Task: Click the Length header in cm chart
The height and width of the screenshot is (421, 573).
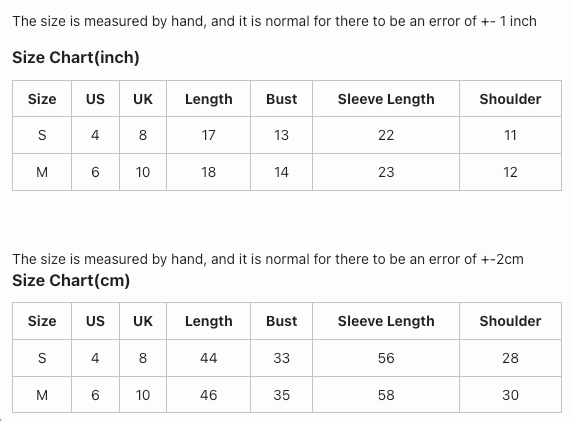Action: (209, 321)
